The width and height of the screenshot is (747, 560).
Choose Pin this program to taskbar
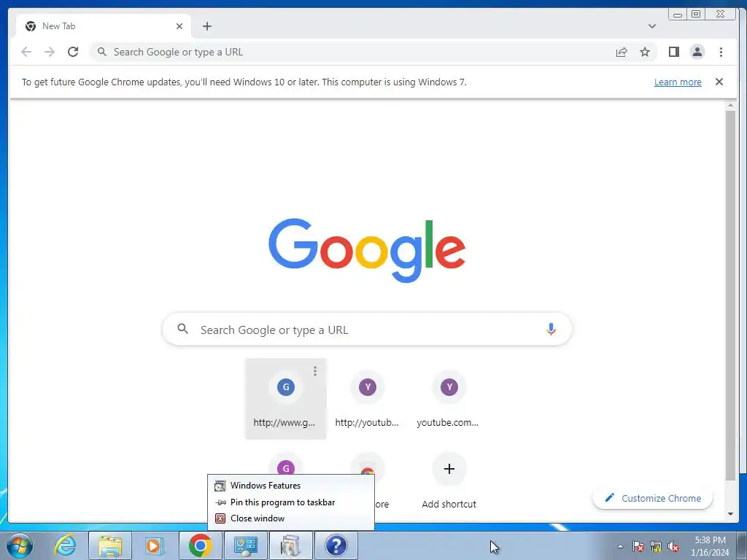[290, 502]
